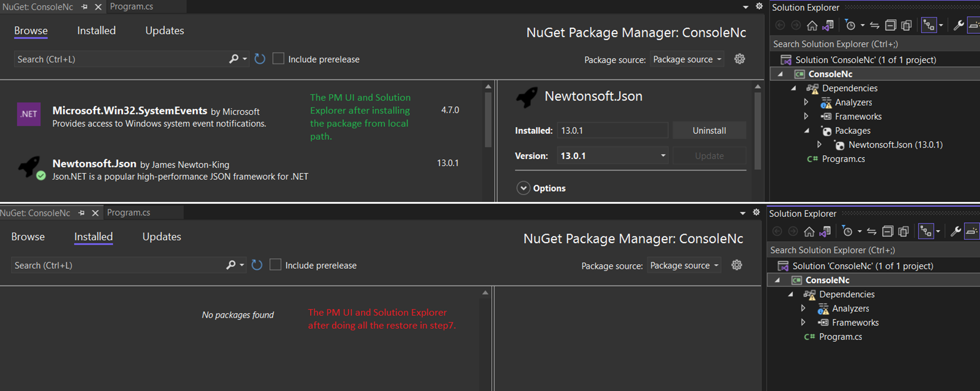Open Properties wrench in upper Solution Explorer
980x391 pixels.
(x=958, y=25)
